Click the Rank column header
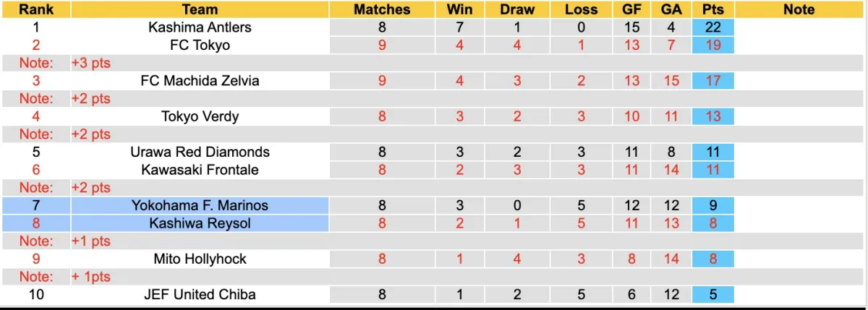 [35, 9]
